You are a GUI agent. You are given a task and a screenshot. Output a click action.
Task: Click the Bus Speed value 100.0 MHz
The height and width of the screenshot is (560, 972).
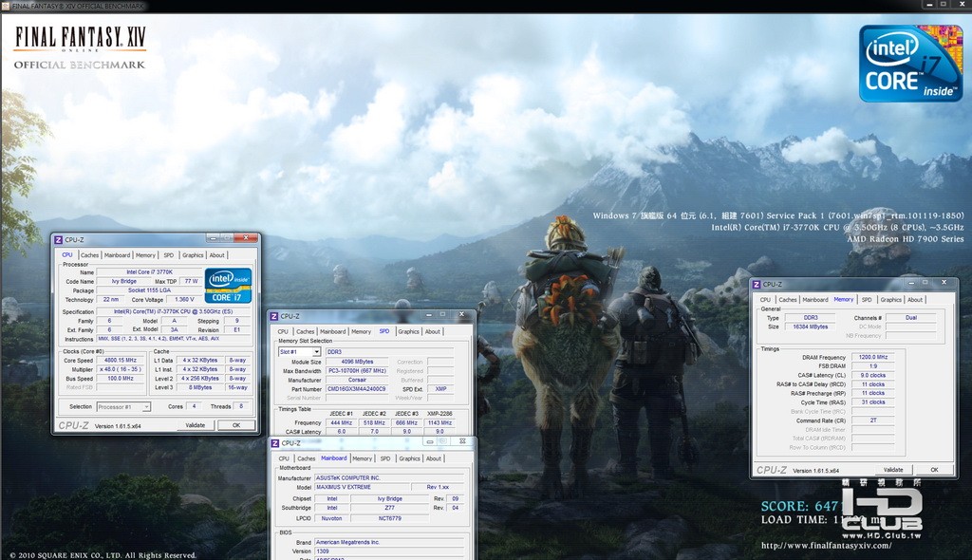(121, 379)
